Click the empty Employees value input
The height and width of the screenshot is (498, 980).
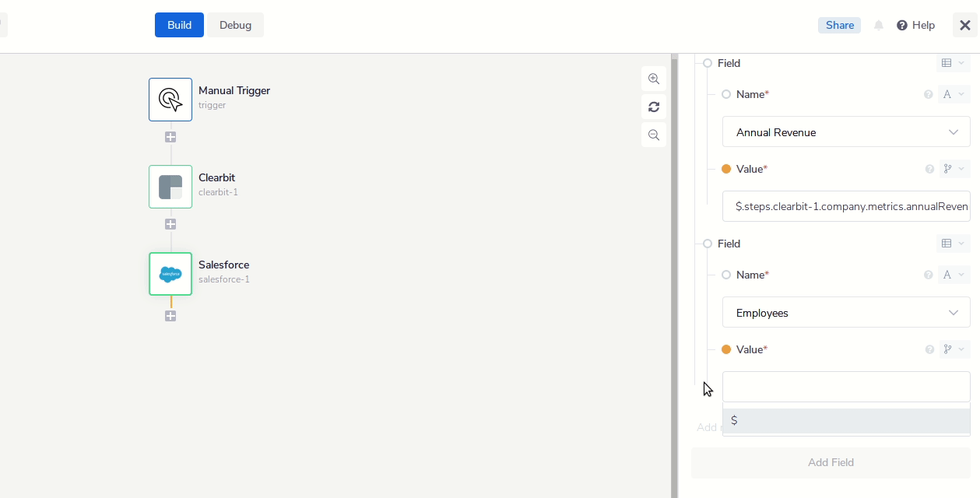click(x=846, y=387)
